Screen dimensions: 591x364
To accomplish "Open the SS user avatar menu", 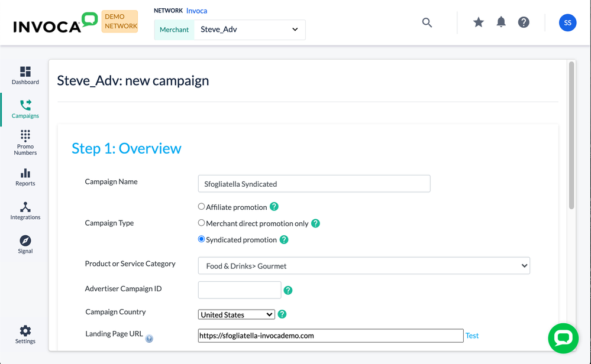I will coord(567,22).
